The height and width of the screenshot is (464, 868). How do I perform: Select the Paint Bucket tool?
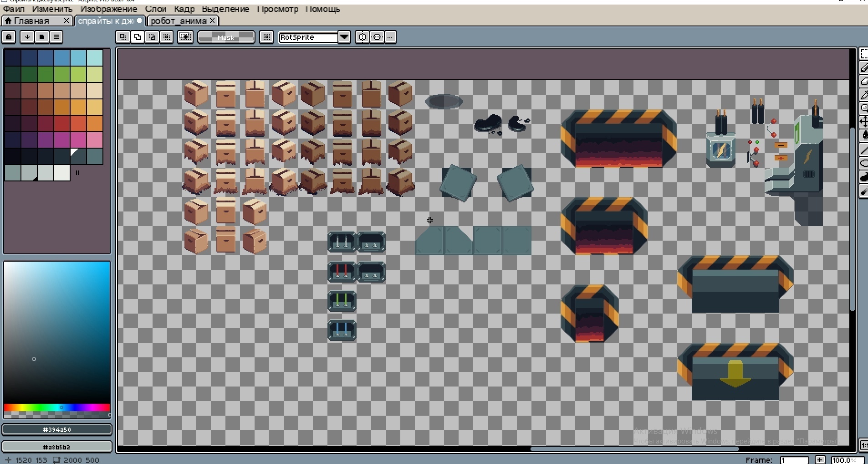pos(863,135)
